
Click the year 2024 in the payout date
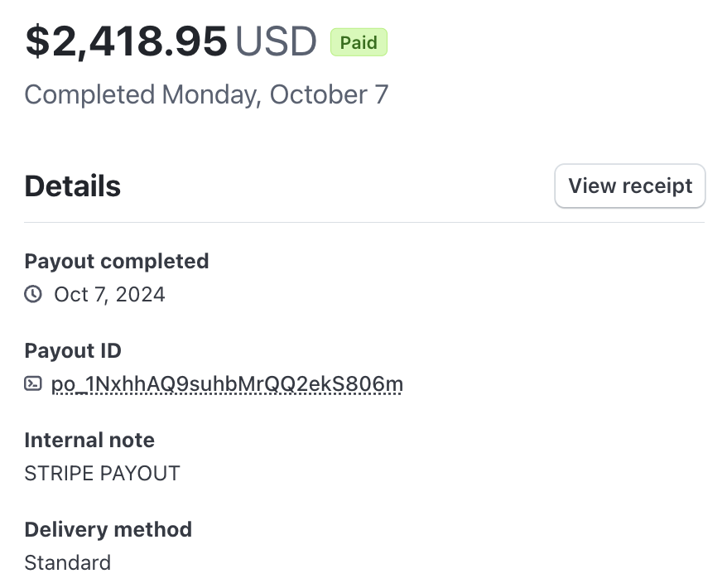click(140, 295)
